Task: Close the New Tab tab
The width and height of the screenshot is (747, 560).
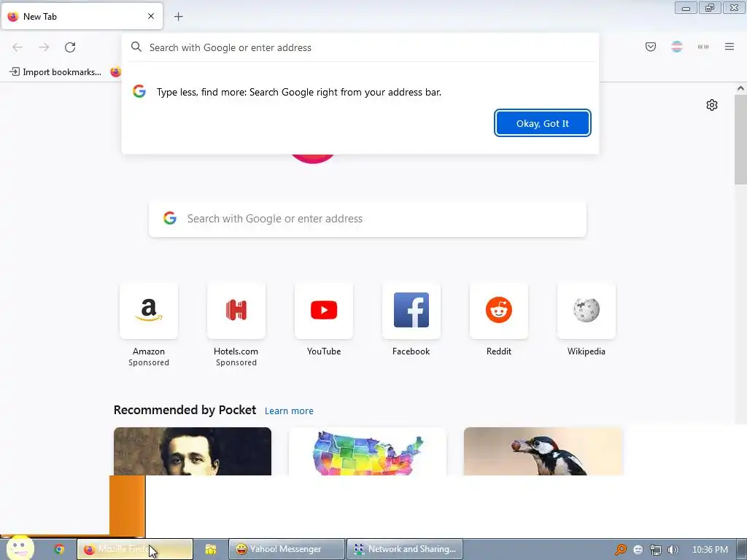Action: [150, 16]
